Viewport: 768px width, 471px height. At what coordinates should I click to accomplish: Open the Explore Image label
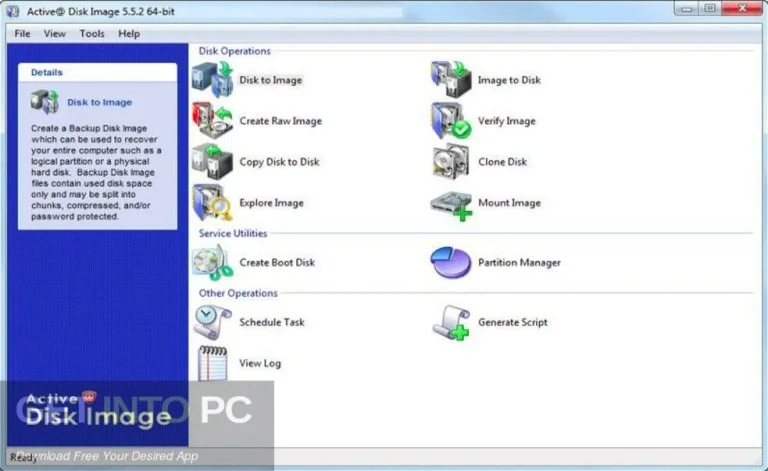(x=271, y=203)
